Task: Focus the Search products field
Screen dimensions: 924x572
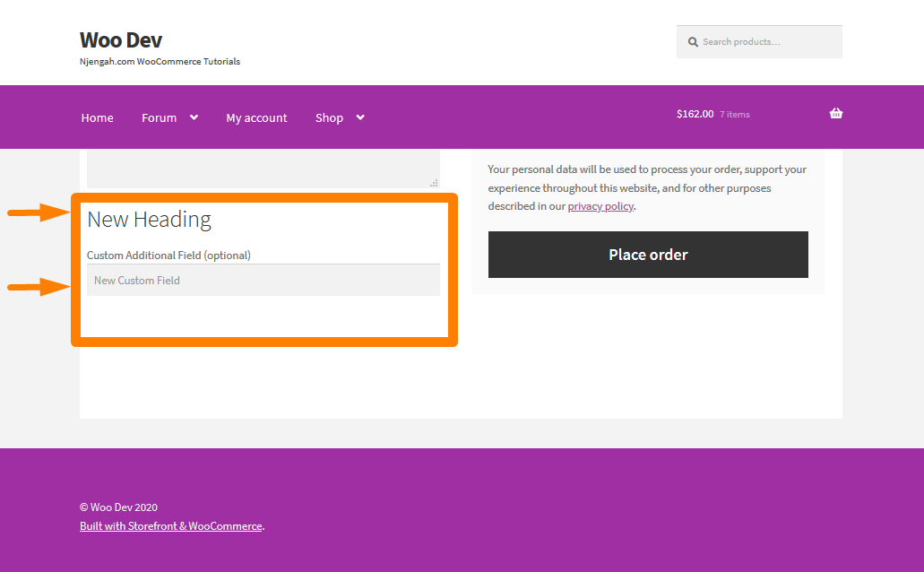Action: pyautogui.click(x=759, y=42)
